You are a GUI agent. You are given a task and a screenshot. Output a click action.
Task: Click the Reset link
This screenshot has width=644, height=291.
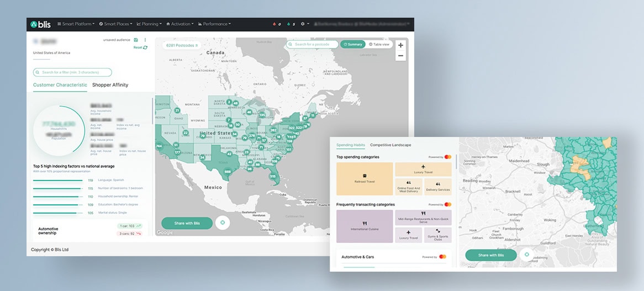pyautogui.click(x=140, y=47)
